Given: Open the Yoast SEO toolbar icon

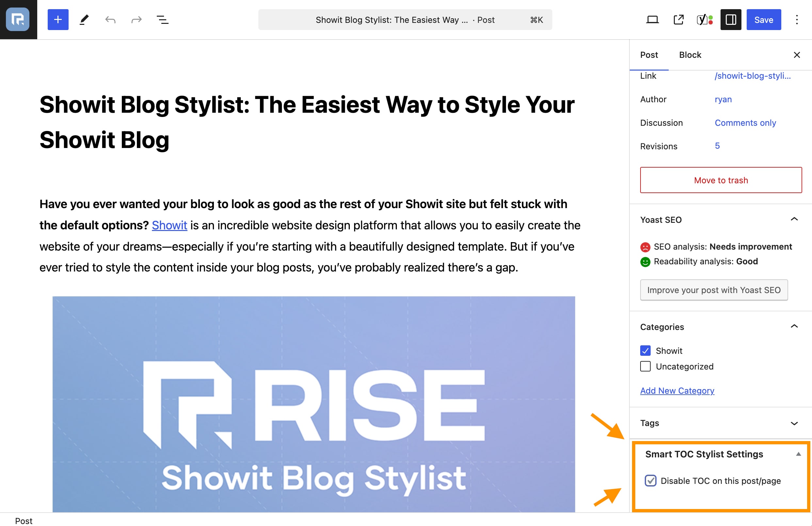Looking at the screenshot, I should pyautogui.click(x=705, y=20).
